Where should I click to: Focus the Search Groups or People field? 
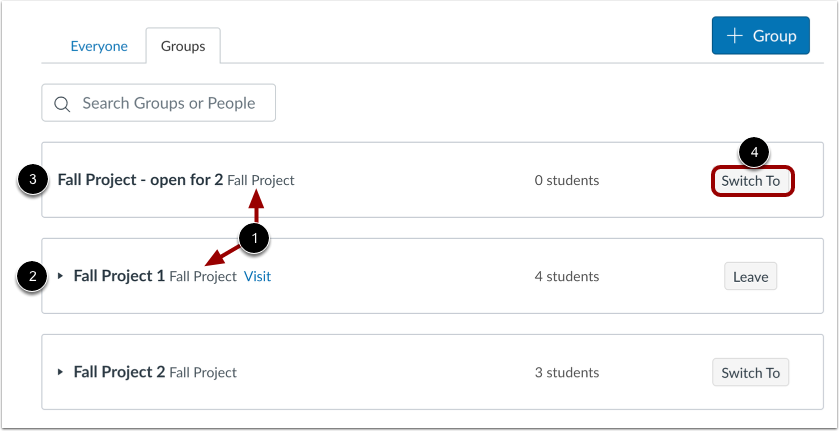pos(168,103)
